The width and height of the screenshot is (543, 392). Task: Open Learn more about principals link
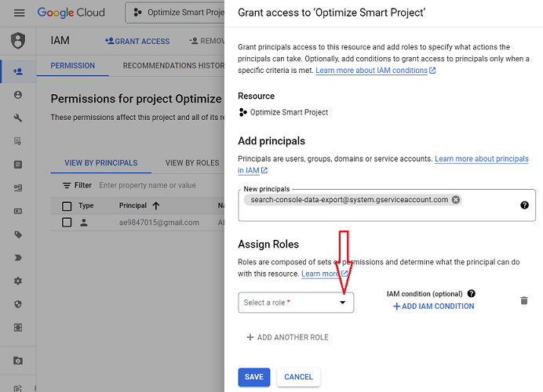click(481, 159)
